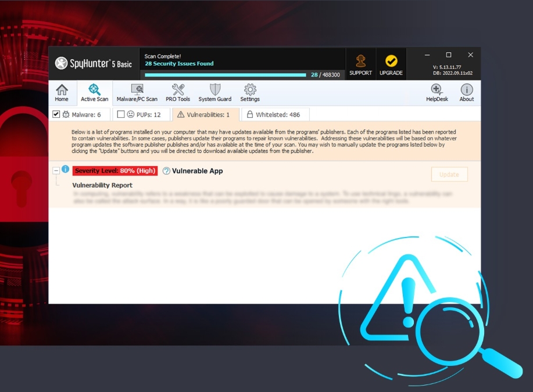Screen dimensions: 533x392
Task: Click the blue info icon beside severity
Action: tap(65, 170)
